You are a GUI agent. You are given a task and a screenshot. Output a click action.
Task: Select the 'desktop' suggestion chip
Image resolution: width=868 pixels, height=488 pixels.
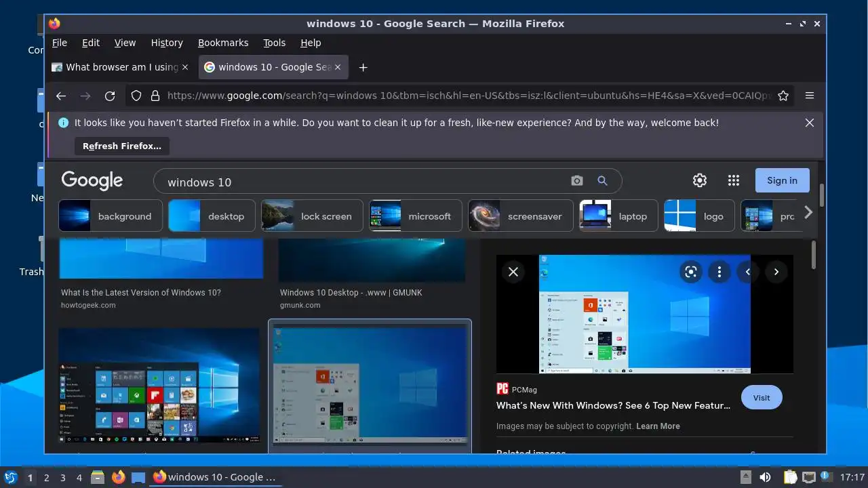[212, 216]
